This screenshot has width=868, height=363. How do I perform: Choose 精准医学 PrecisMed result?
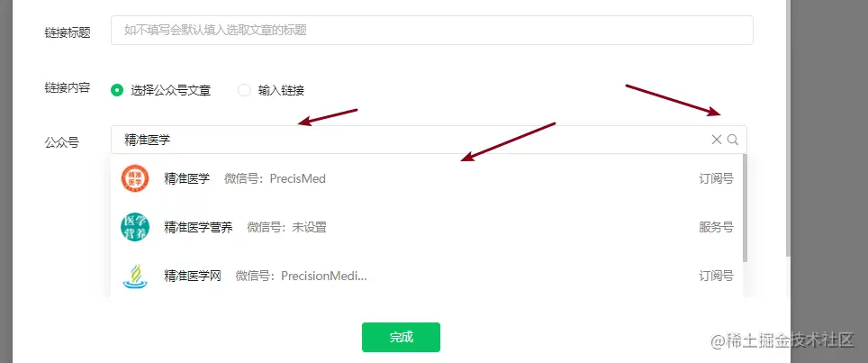click(426, 178)
